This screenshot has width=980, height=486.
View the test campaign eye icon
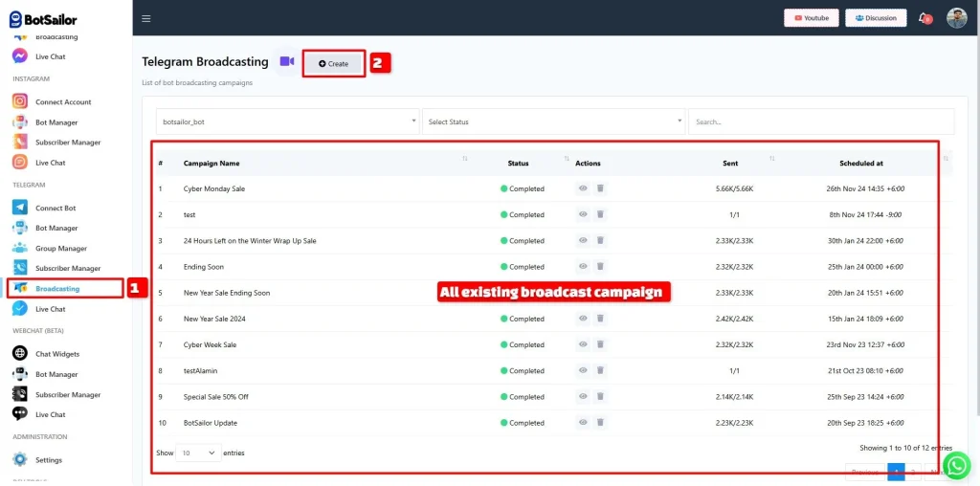click(x=583, y=214)
